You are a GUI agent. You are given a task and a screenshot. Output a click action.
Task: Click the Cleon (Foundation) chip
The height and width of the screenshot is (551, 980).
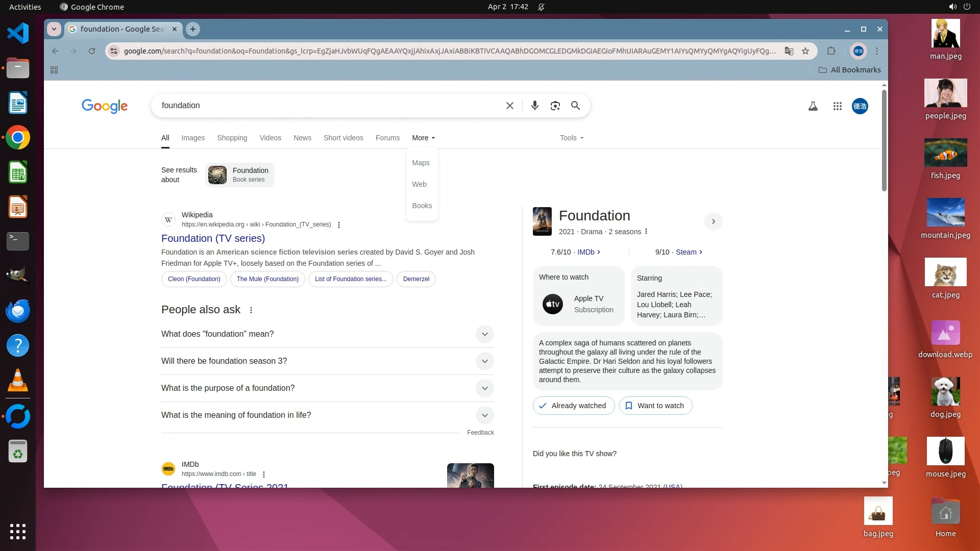click(x=194, y=279)
